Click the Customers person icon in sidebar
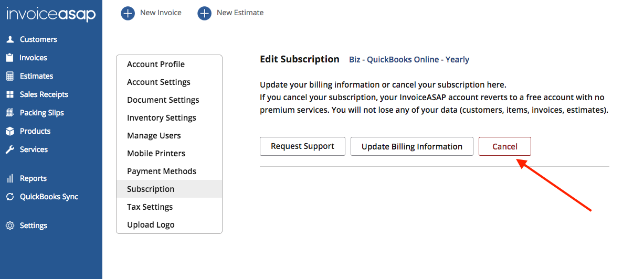Image resolution: width=644 pixels, height=279 pixels. tap(9, 39)
